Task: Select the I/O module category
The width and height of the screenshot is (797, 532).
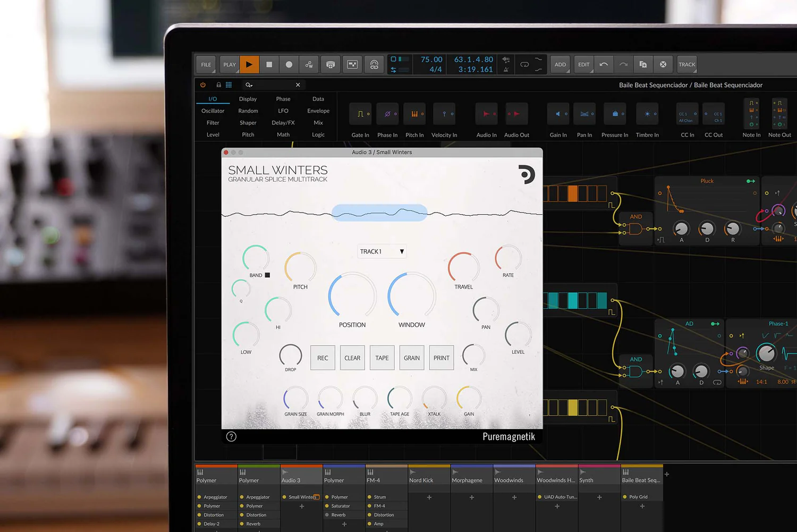Action: pyautogui.click(x=213, y=99)
